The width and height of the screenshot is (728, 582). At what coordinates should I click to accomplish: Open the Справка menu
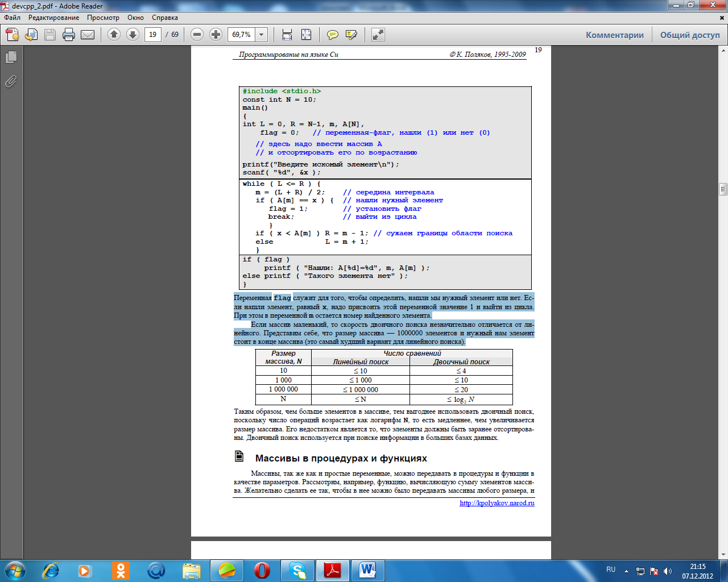pyautogui.click(x=165, y=18)
